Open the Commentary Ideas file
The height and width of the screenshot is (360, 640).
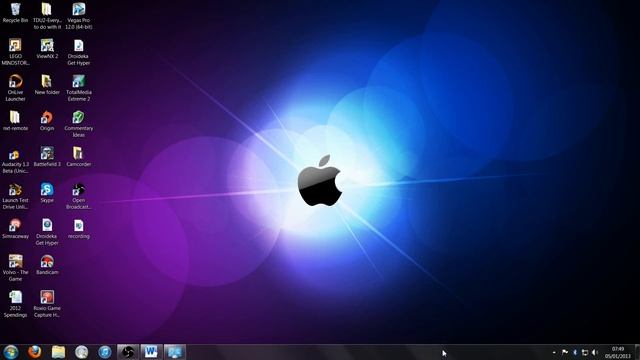click(x=79, y=124)
